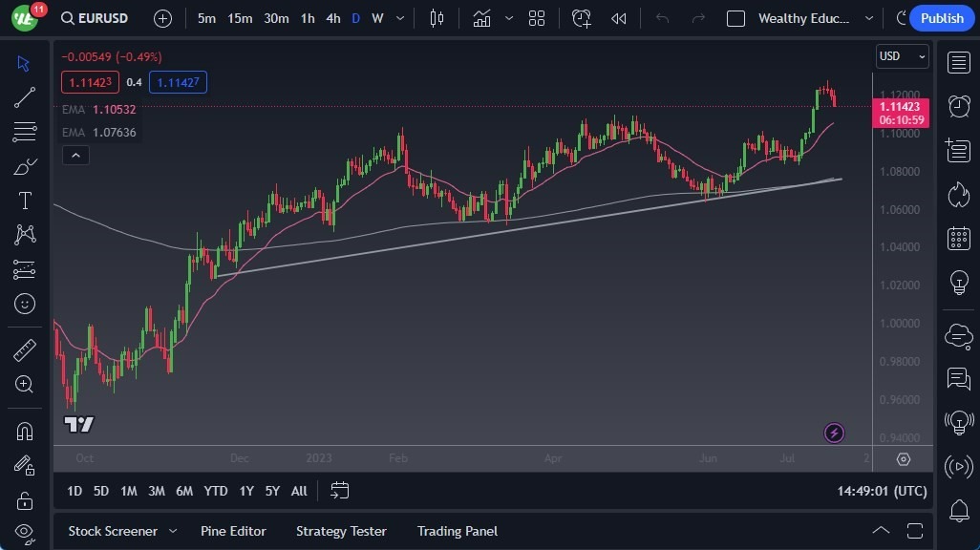Open the Text annotation tool
Image resolution: width=980 pixels, height=550 pixels.
pyautogui.click(x=25, y=200)
